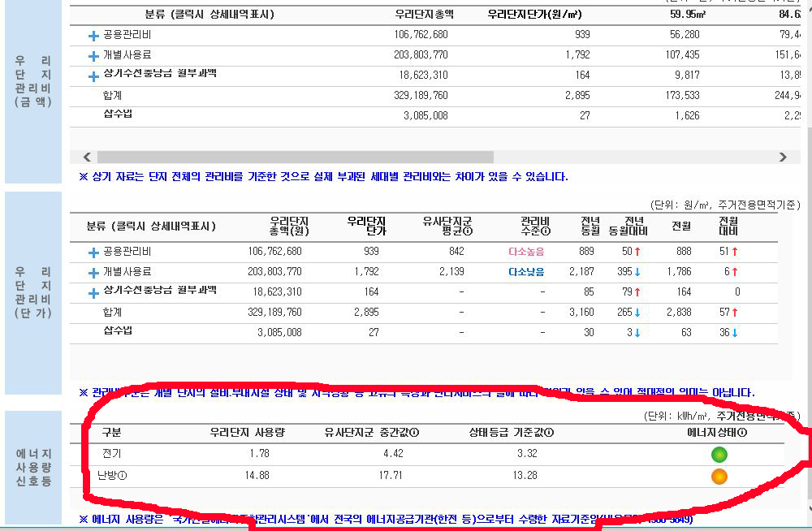
Task: Select the 우리단지 관리비(단가) side label
Action: click(x=33, y=291)
